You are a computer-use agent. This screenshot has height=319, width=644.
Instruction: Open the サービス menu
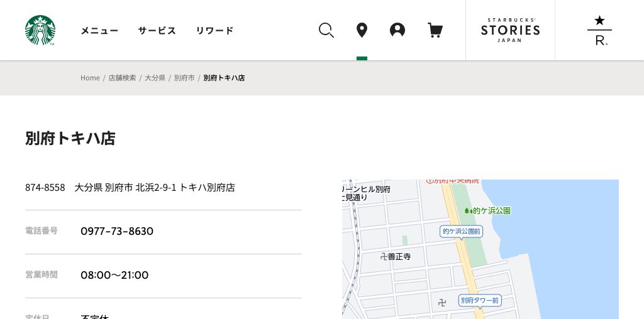pos(157,31)
